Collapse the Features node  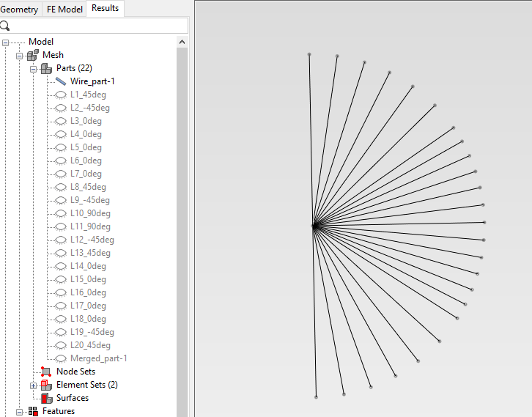point(19,412)
